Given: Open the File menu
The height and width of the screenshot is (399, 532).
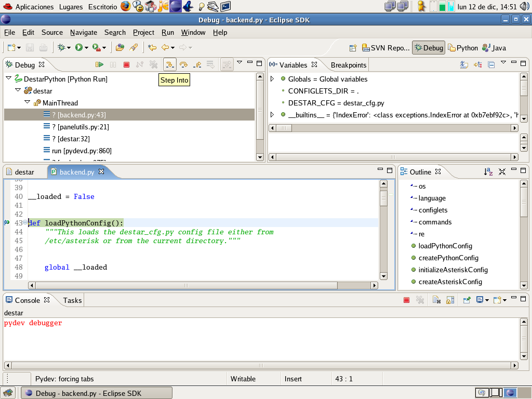Looking at the screenshot, I should pyautogui.click(x=9, y=32).
